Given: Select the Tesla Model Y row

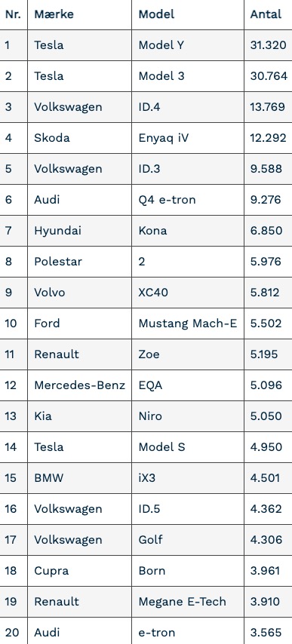Looking at the screenshot, I should (146, 45).
